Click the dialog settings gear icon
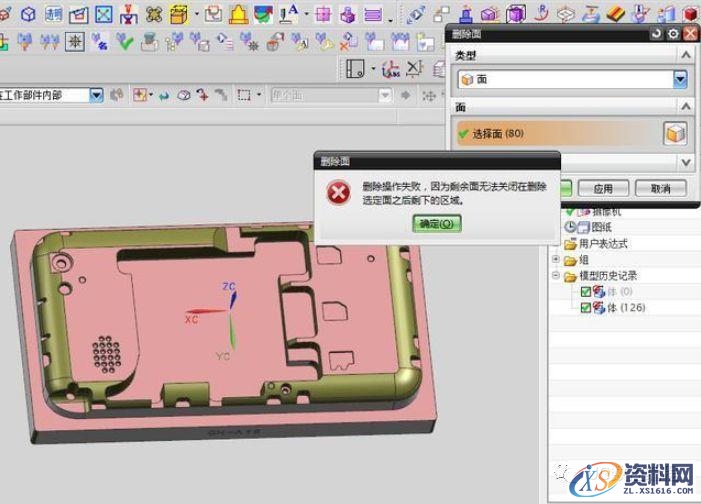701x504 pixels. pyautogui.click(x=673, y=33)
